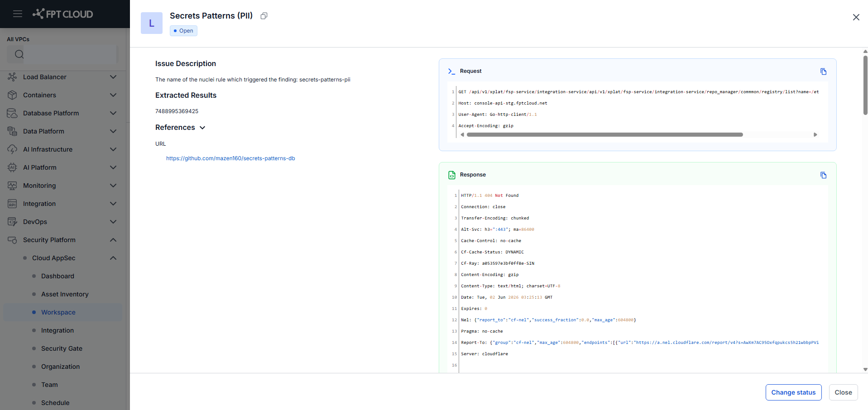The image size is (868, 410).
Task: Click the Integration API icon
Action: [x=12, y=204]
